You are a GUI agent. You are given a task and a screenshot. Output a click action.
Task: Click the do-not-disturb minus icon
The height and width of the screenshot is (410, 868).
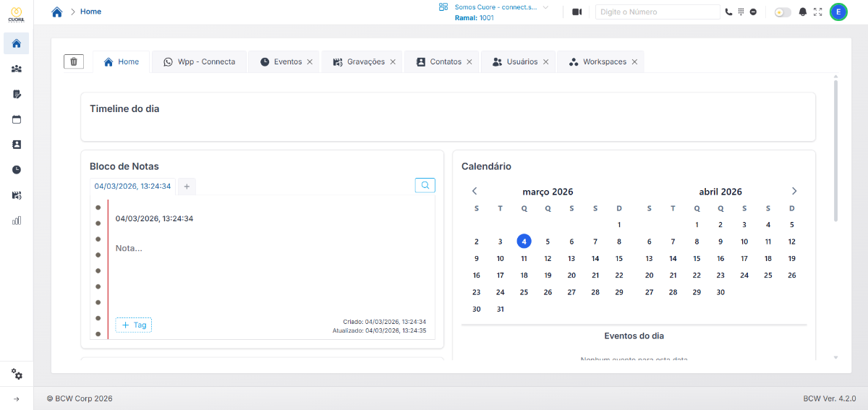(753, 12)
